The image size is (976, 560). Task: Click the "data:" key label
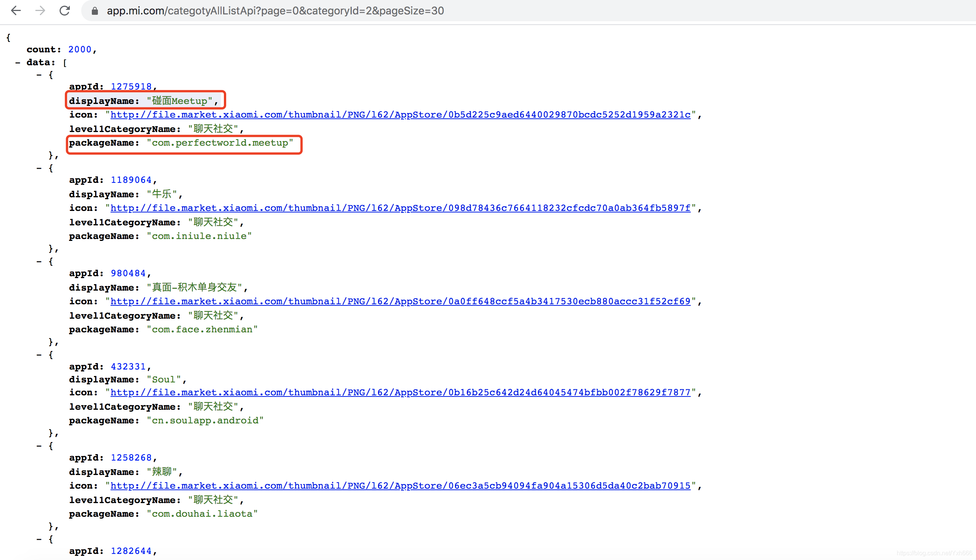(x=41, y=62)
